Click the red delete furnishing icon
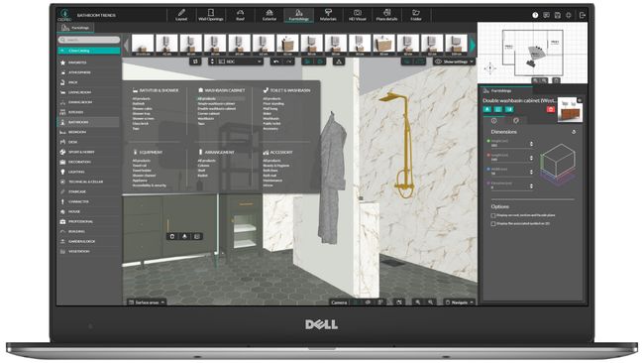Screen dimensions: 644x363 click(x=550, y=109)
